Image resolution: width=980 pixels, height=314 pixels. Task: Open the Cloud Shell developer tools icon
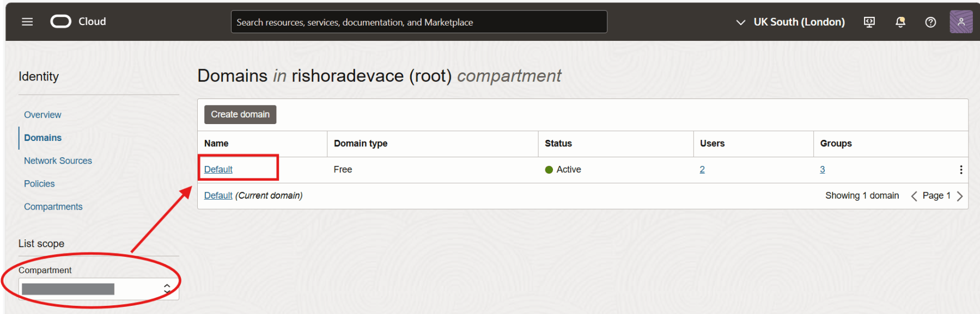(869, 22)
